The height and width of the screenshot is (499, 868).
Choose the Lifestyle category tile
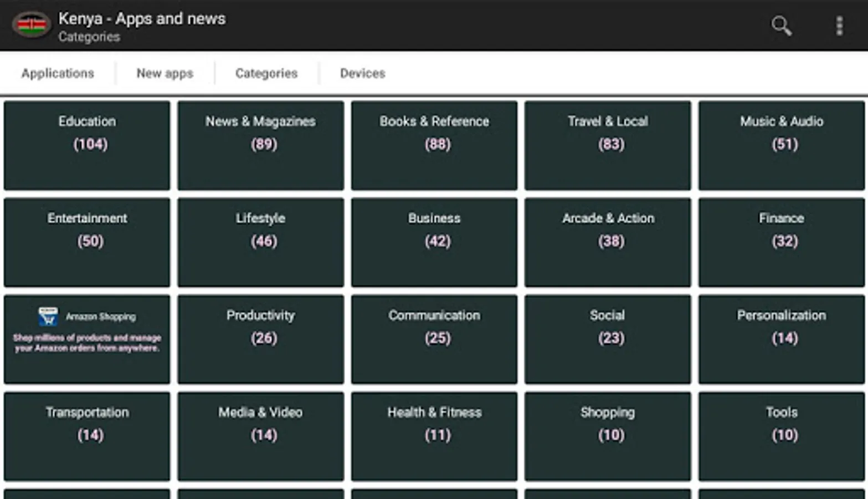(x=260, y=242)
